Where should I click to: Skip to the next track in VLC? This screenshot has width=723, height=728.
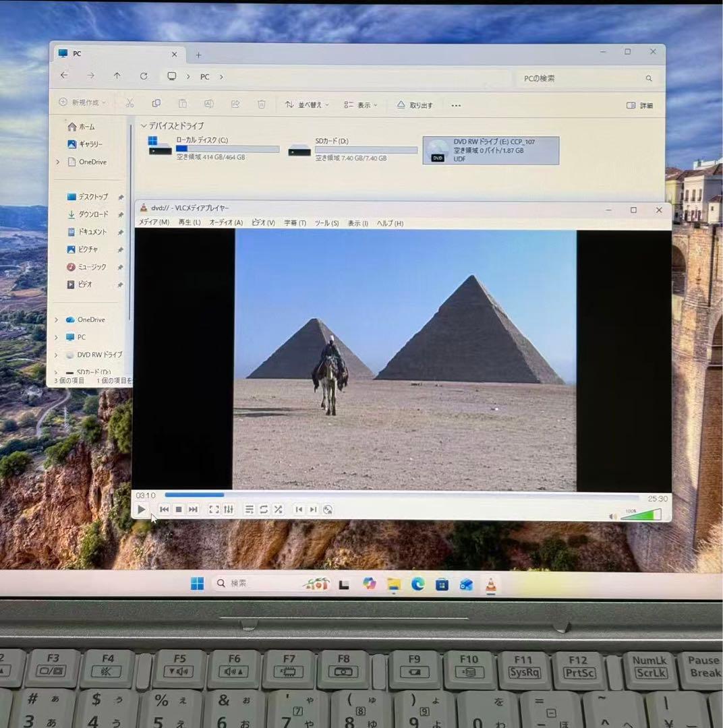194,510
